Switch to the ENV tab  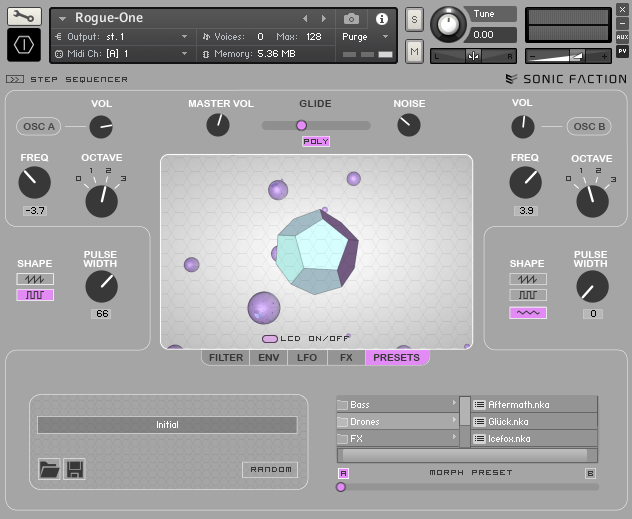269,357
